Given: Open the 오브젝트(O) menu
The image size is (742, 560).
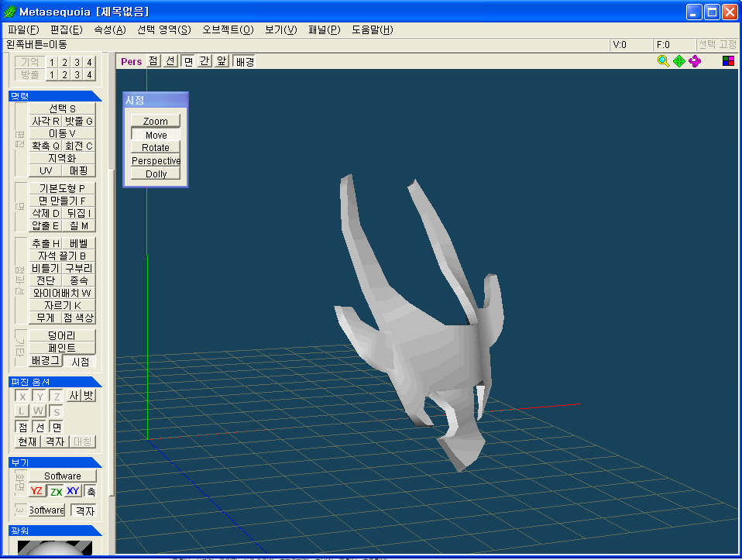Looking at the screenshot, I should (228, 29).
